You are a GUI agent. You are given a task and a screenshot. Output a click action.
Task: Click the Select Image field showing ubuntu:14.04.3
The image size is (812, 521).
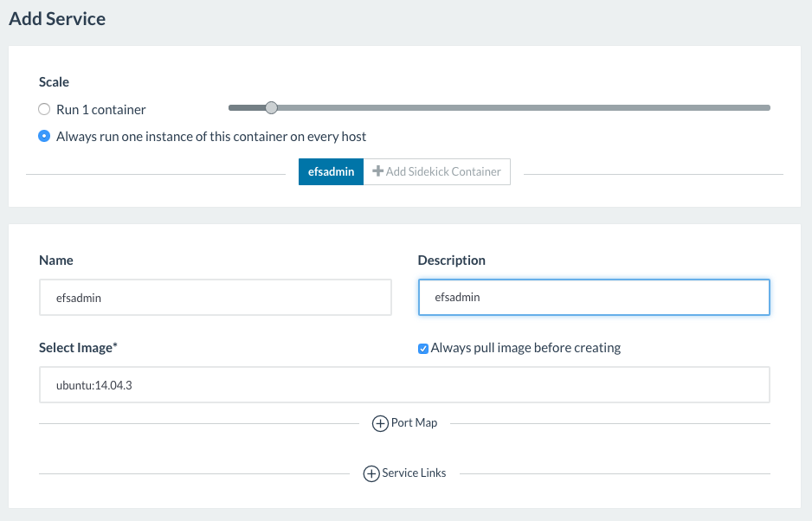(403, 385)
